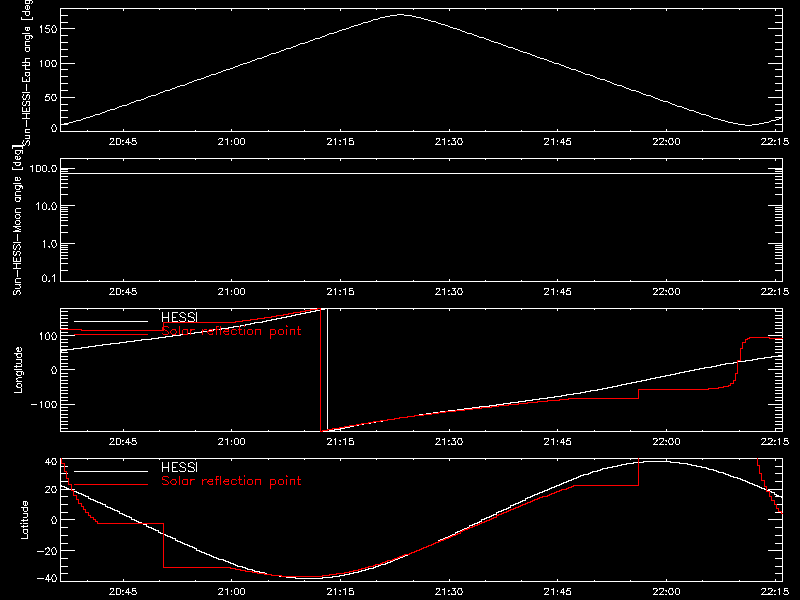Click the 100.0 tick label on Moon angle plot
This screenshot has height=600, width=800.
(x=44, y=169)
